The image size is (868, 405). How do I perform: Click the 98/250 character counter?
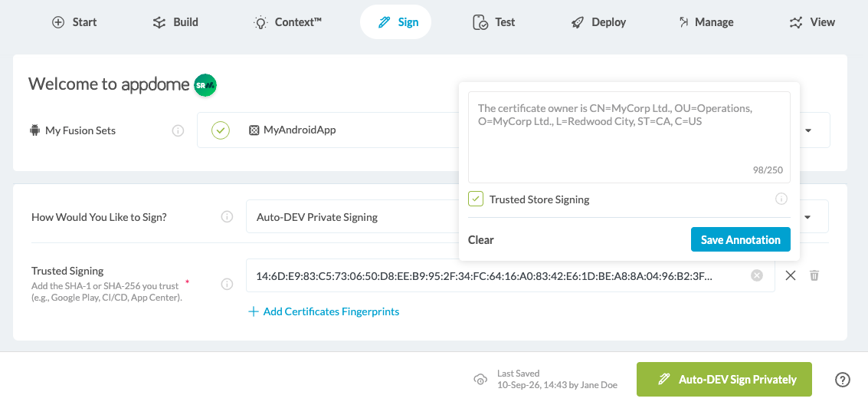(768, 170)
